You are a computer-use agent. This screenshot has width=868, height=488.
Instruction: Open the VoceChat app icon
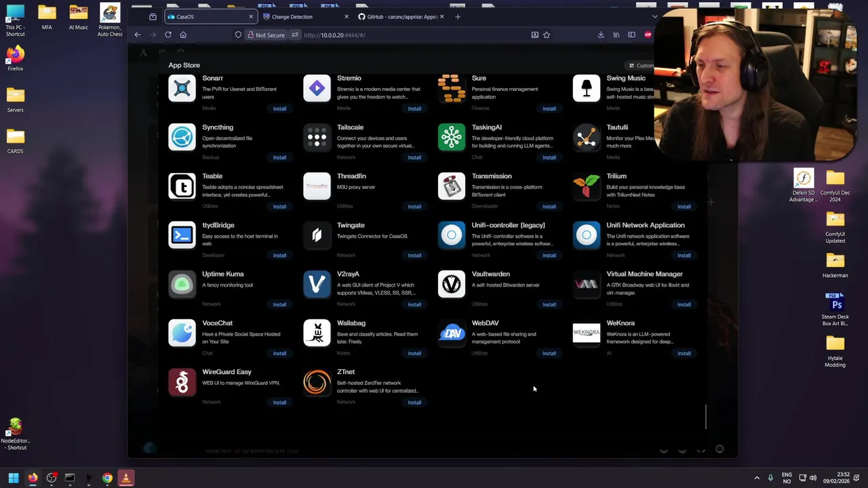pos(182,333)
